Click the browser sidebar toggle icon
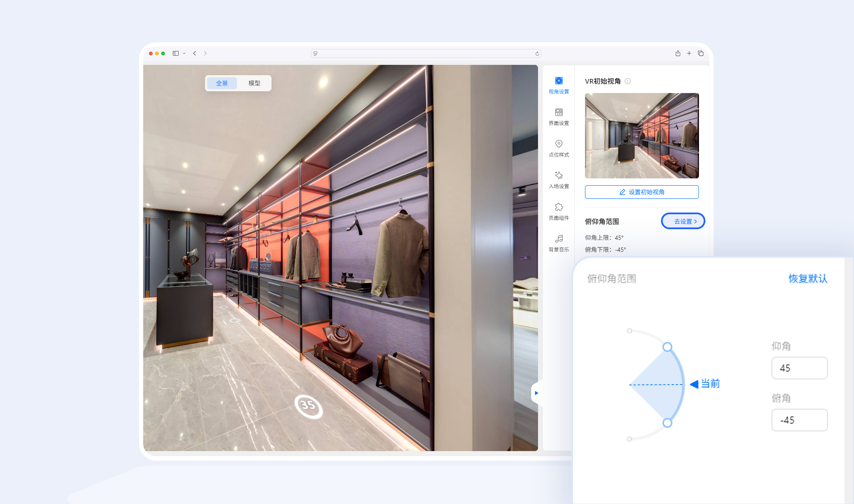854x504 pixels. tap(175, 53)
